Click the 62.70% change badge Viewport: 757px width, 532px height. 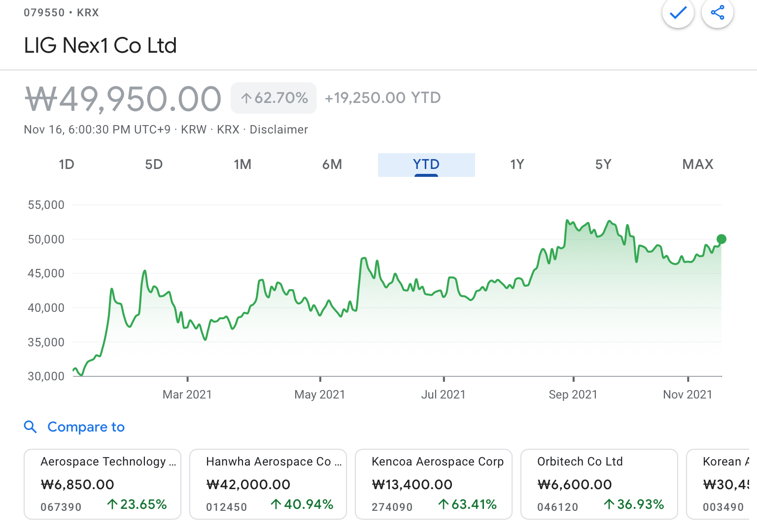point(274,98)
